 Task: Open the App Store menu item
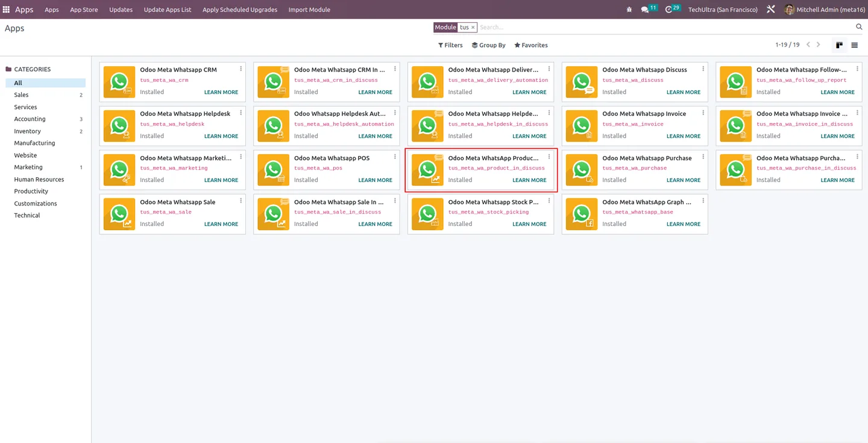(x=84, y=10)
